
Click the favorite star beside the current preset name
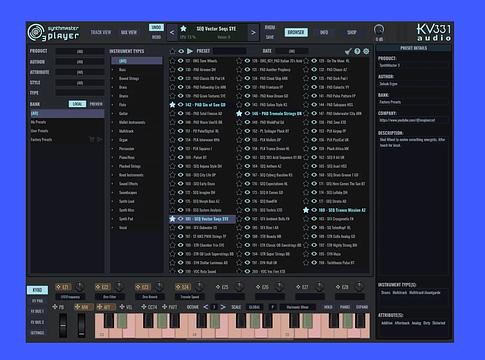[183, 29]
